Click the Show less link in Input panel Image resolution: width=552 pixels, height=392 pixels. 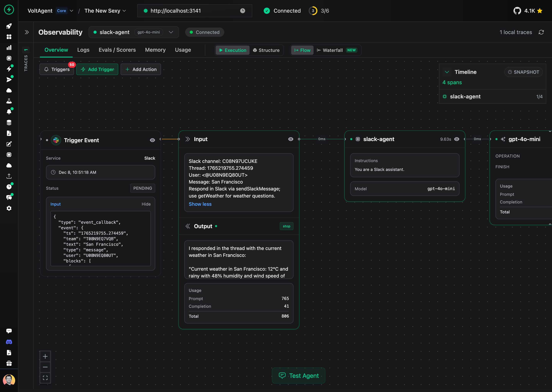[200, 204]
